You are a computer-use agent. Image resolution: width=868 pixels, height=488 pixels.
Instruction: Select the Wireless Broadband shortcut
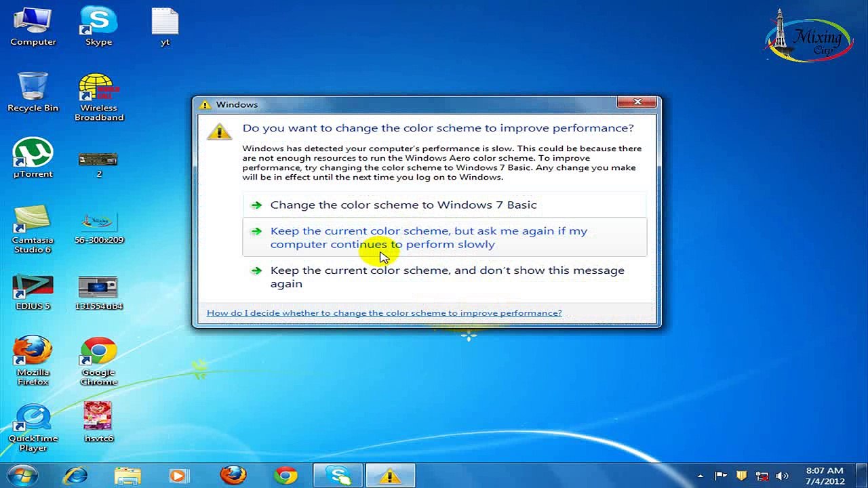(x=99, y=98)
